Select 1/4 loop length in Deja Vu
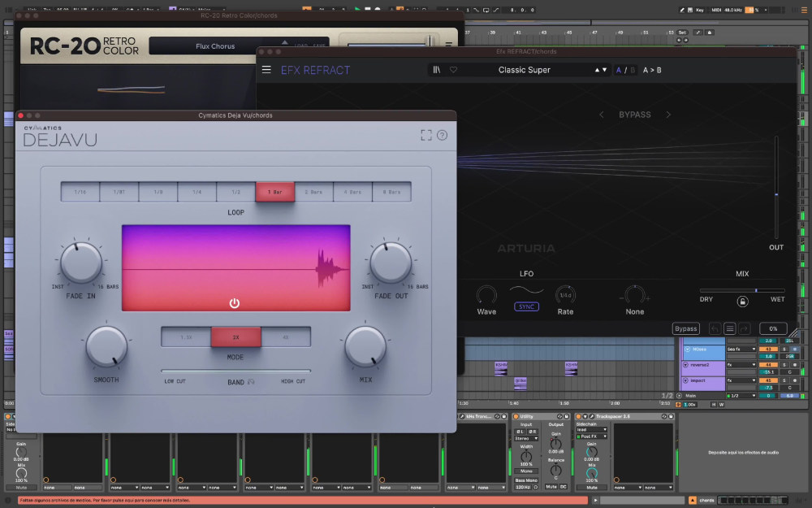 (x=197, y=192)
